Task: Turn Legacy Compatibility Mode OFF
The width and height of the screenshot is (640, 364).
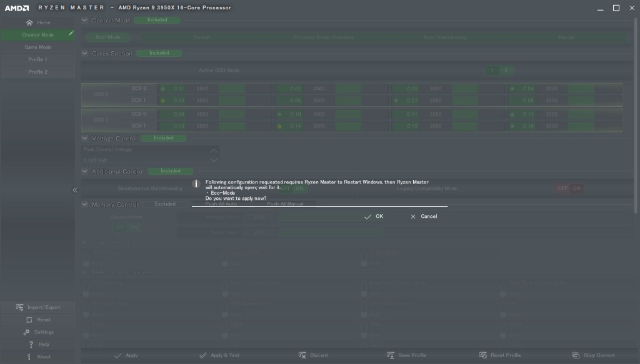Action: point(562,189)
